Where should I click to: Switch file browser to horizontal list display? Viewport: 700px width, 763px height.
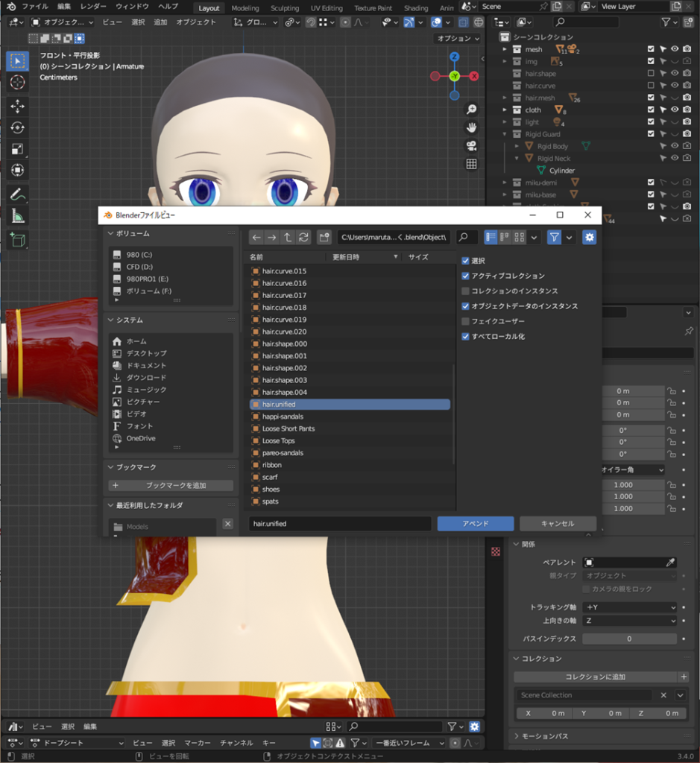click(505, 237)
